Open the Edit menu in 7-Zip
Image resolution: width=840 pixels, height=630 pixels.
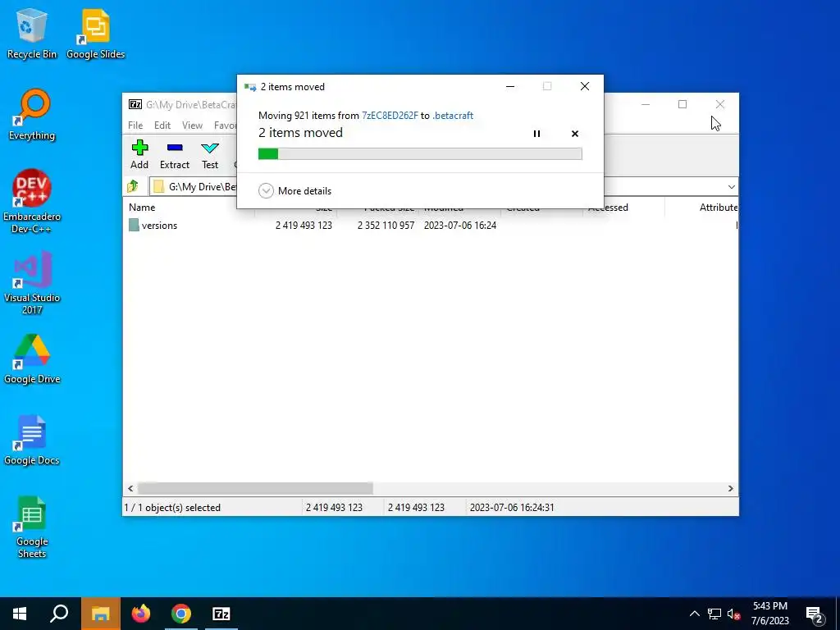pyautogui.click(x=162, y=126)
